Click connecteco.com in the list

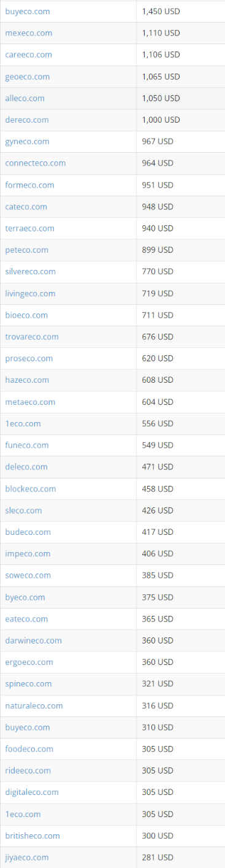coord(36,163)
